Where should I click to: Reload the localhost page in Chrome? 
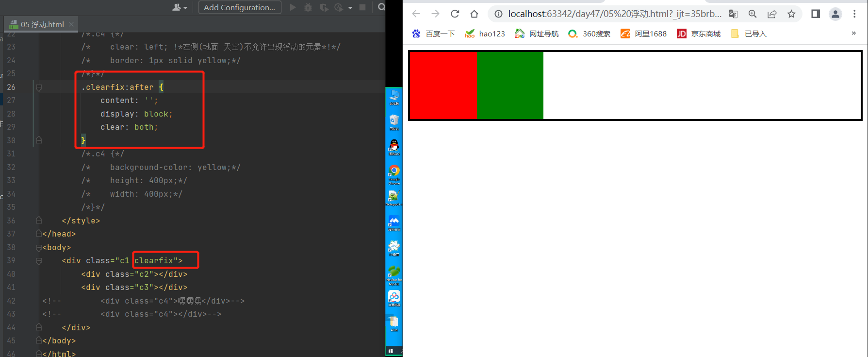(x=455, y=14)
